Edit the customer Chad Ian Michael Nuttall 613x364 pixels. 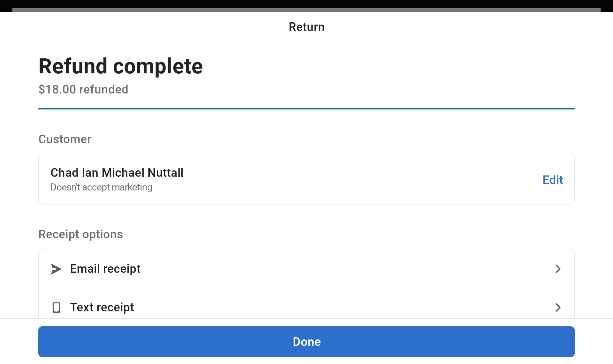[552, 180]
